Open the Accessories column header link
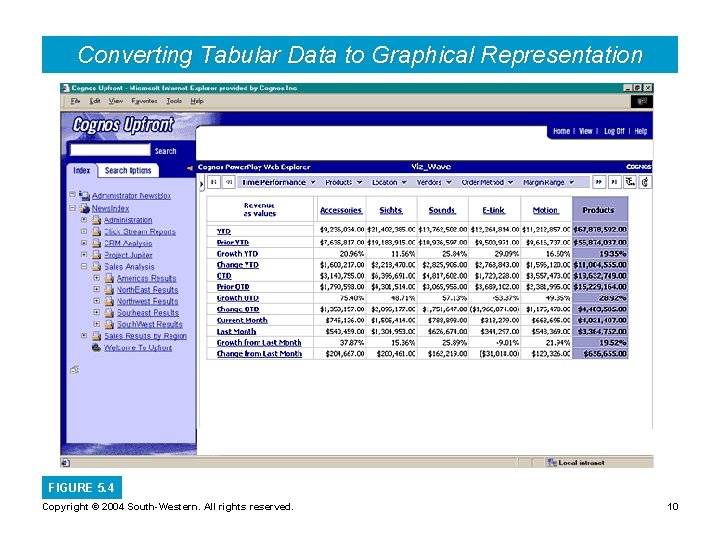Image resolution: width=720 pixels, height=540 pixels. pyautogui.click(x=341, y=210)
